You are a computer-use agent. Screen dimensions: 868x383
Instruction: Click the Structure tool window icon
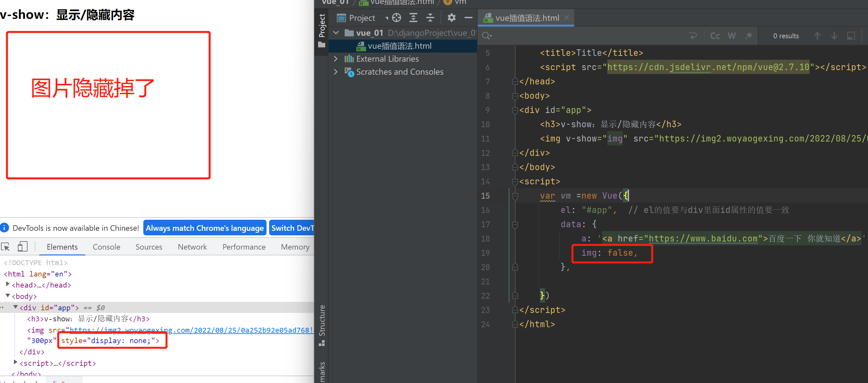[x=322, y=343]
